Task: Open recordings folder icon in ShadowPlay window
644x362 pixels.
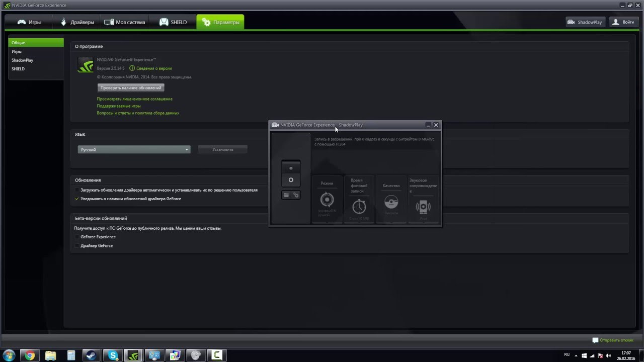Action: click(x=286, y=195)
